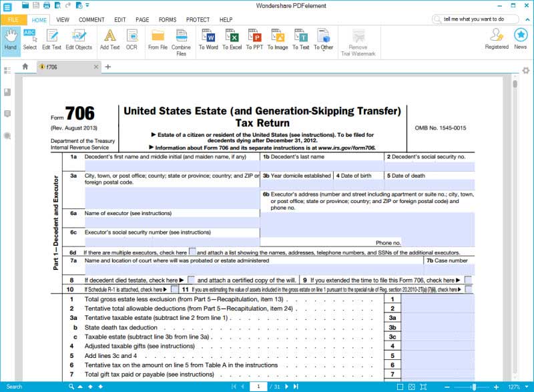Open the zoom percentage dropdown arrow

point(527,387)
